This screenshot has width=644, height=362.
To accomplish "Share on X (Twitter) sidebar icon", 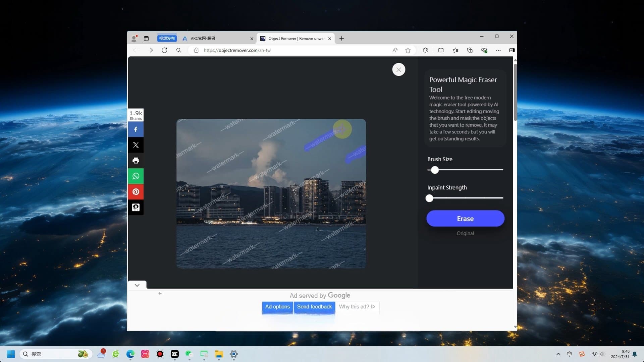I will pos(136,145).
